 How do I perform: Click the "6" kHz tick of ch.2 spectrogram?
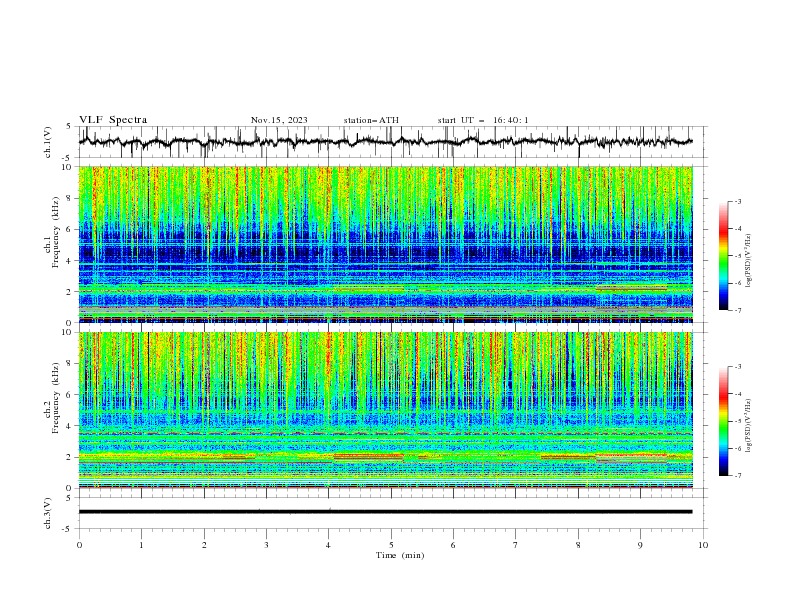pos(70,395)
